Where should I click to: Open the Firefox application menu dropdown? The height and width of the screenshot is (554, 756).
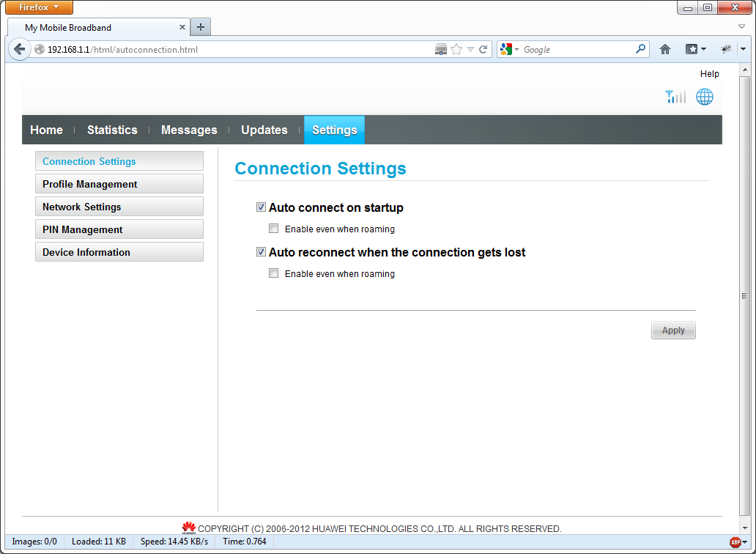pyautogui.click(x=40, y=7)
